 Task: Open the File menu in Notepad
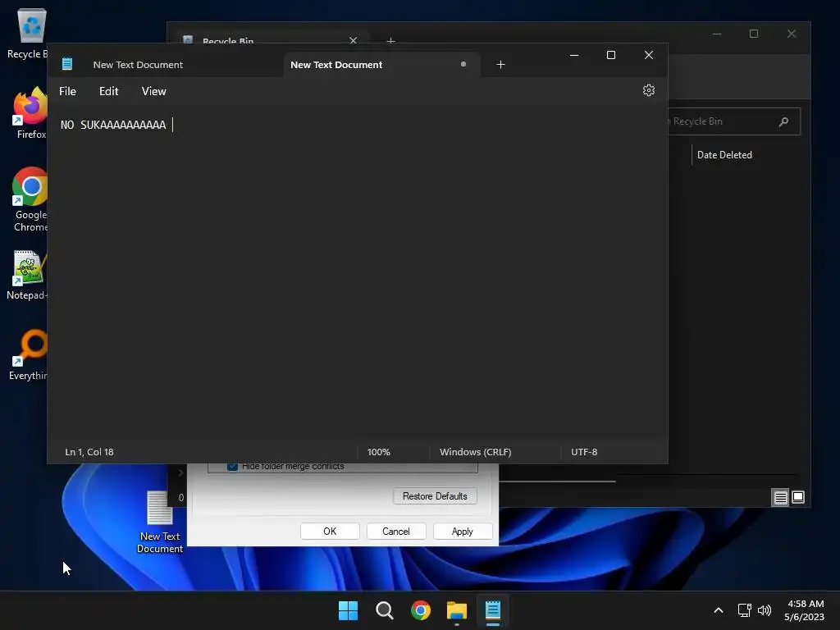(x=67, y=91)
